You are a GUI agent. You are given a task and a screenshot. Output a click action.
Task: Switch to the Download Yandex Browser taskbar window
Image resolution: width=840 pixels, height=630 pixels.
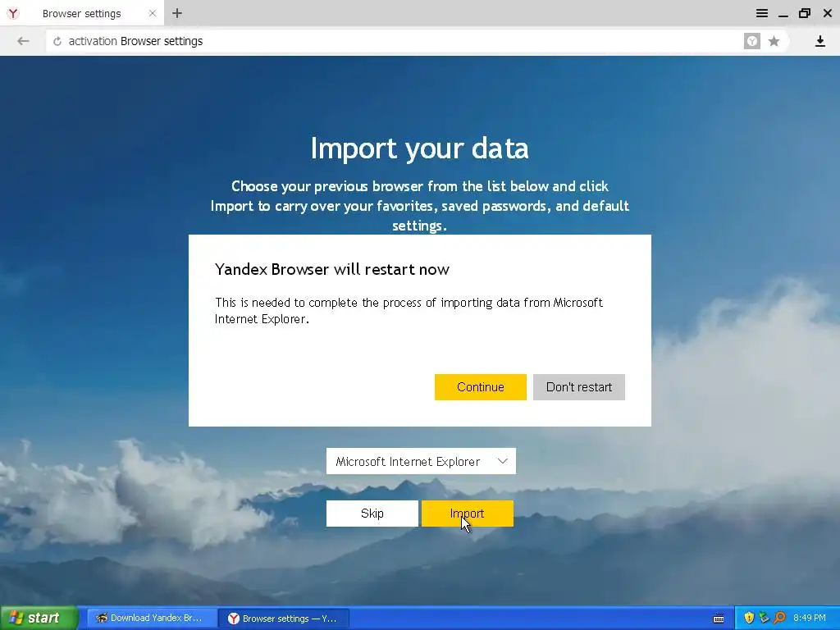pyautogui.click(x=152, y=618)
